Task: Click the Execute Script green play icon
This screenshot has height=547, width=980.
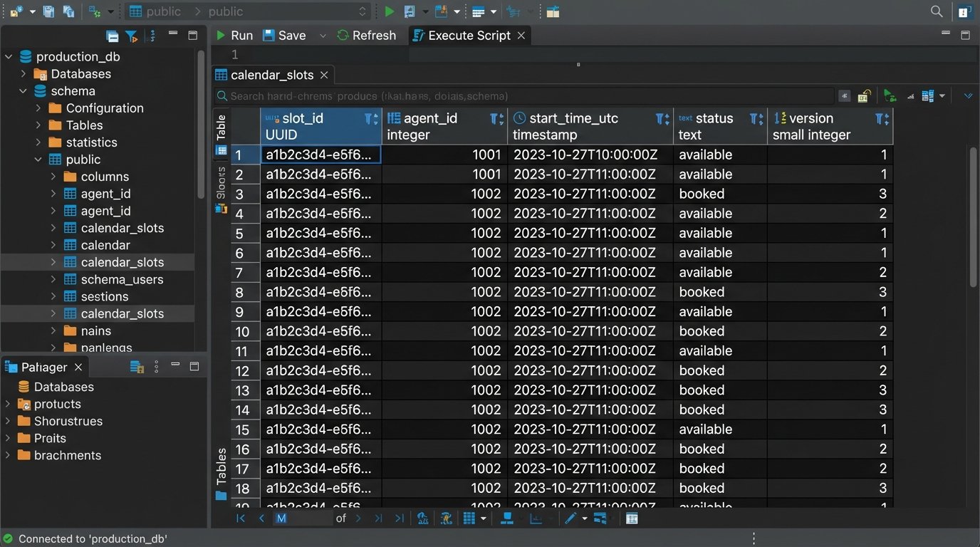Action: pyautogui.click(x=389, y=11)
